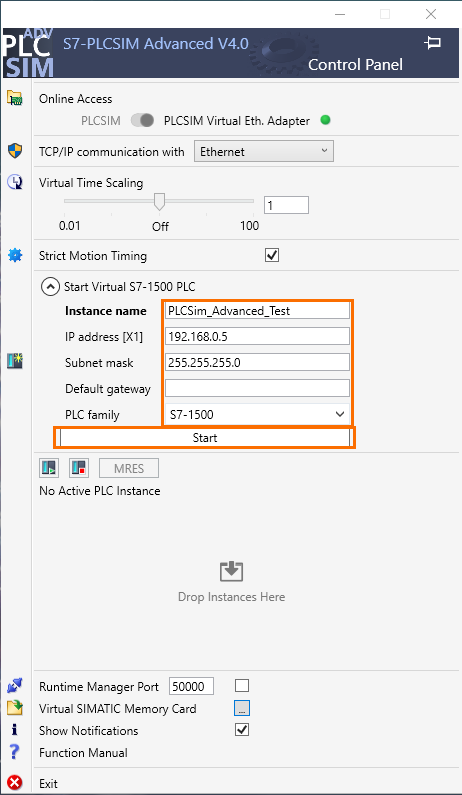
Task: Collapse the Start Virtual S7-1500 PLC section
Action: (x=50, y=287)
